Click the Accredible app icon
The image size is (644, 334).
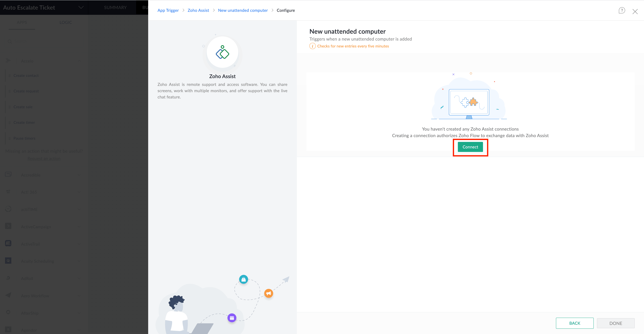pos(8,175)
